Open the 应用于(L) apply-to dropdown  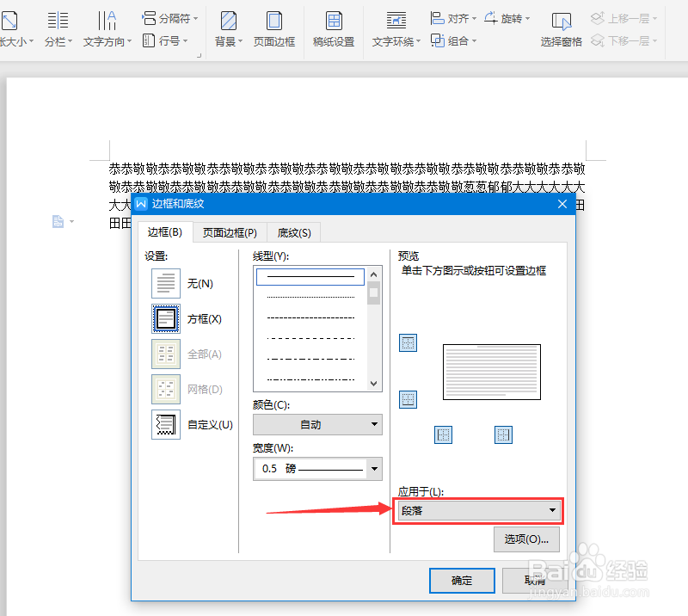478,511
